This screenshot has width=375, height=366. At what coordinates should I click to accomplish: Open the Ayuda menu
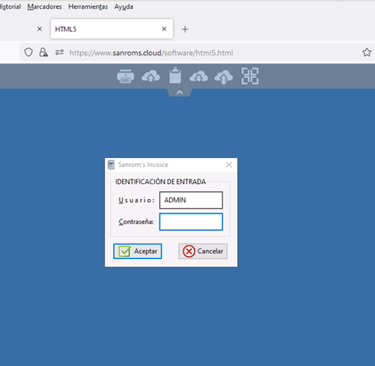click(x=124, y=7)
